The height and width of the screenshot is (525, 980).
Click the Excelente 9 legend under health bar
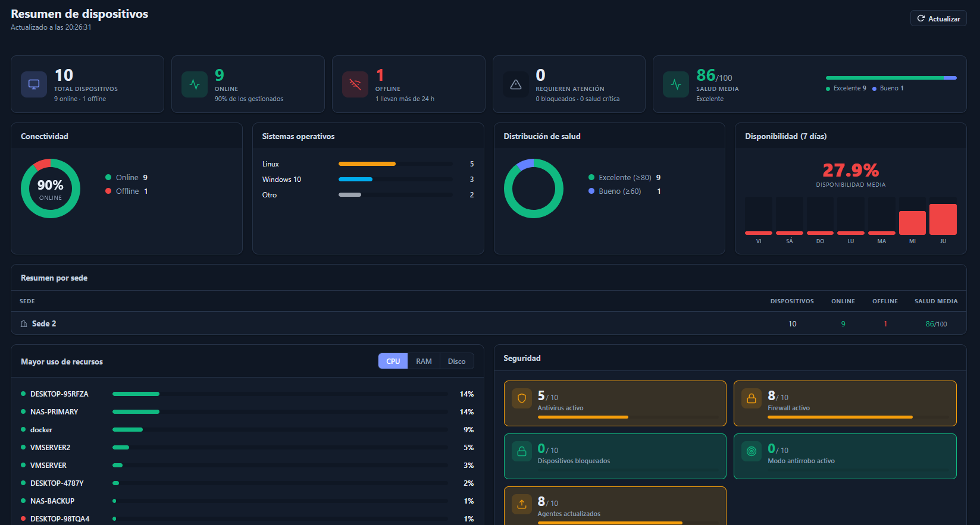tap(846, 88)
